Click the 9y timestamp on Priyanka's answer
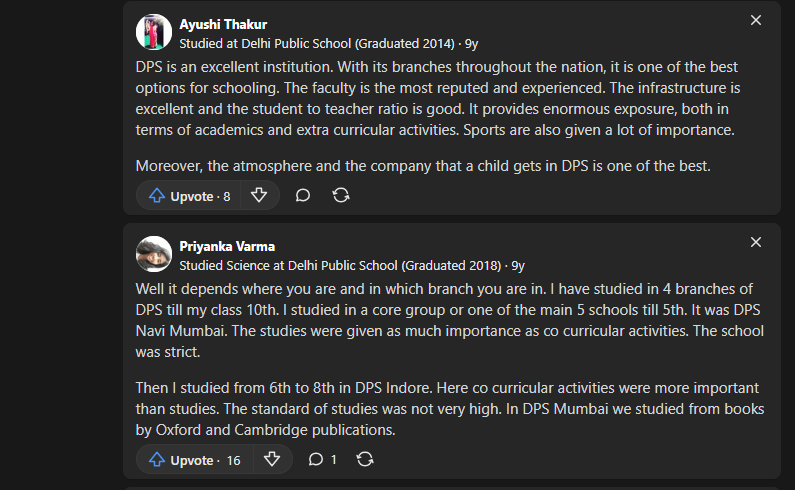Image resolution: width=795 pixels, height=490 pixels. [x=518, y=266]
